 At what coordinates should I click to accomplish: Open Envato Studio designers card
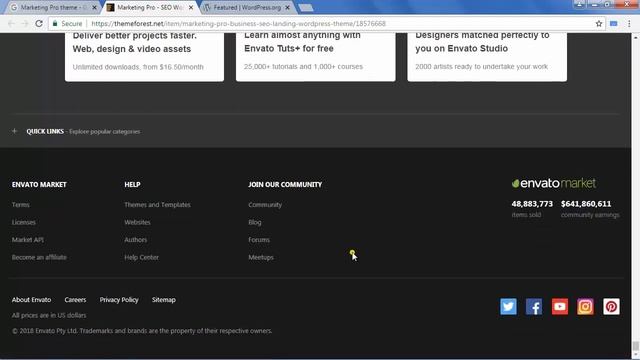[x=487, y=56]
